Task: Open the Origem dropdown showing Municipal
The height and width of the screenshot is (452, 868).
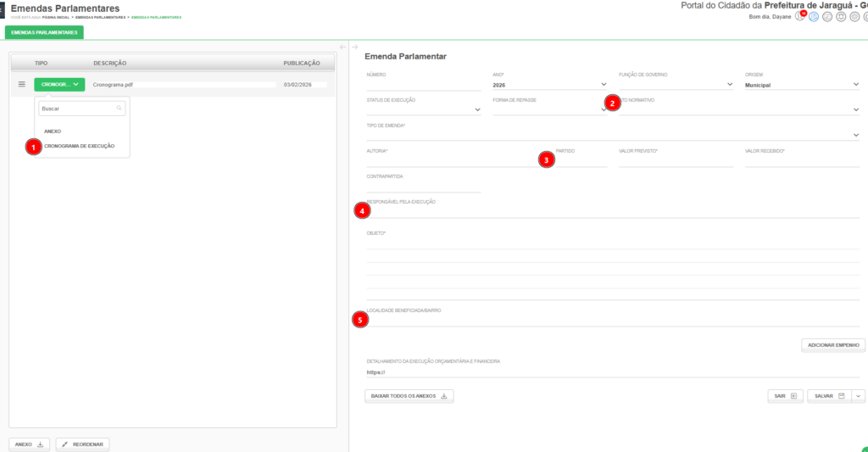Action: click(855, 85)
